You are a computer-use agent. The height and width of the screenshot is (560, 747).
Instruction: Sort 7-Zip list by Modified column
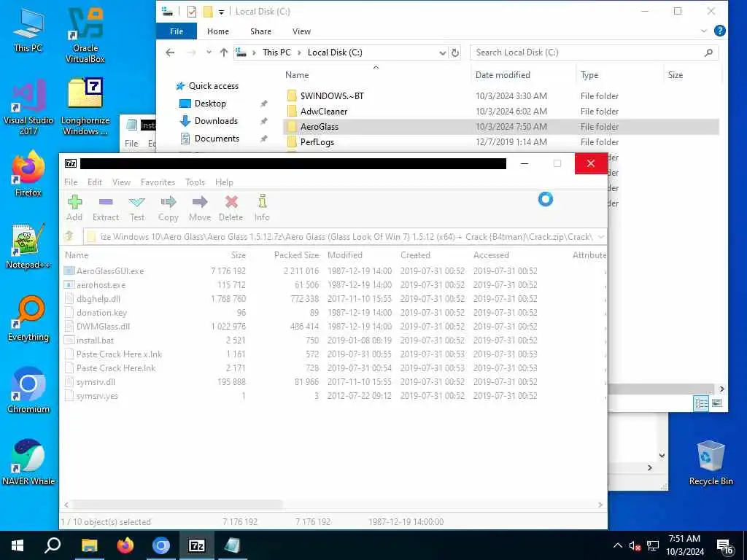[345, 255]
